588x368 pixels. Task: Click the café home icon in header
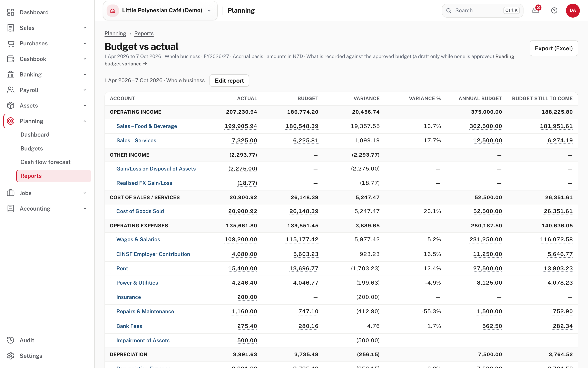pos(113,10)
